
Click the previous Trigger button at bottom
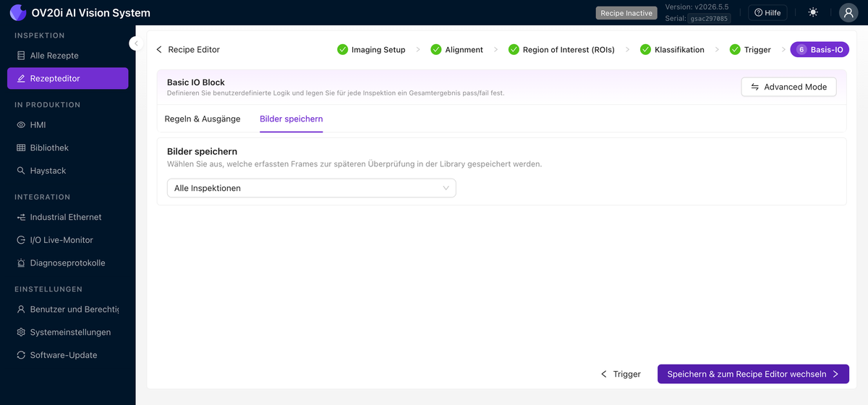click(x=621, y=374)
